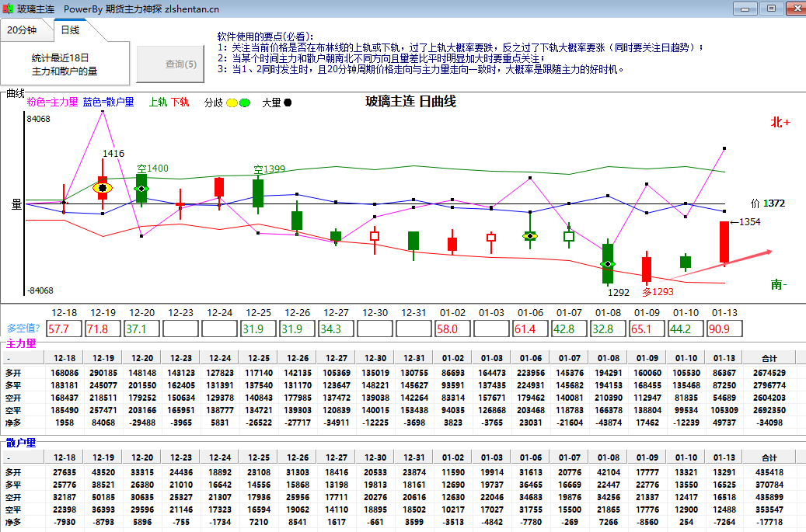Click the 粉色=主力量 legend text
This screenshot has height=532, width=806.
coord(52,103)
